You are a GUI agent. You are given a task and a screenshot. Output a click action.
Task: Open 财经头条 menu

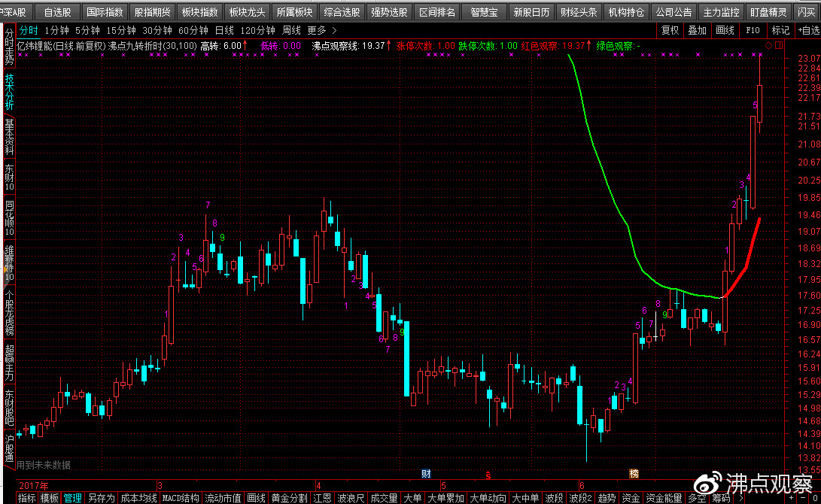coord(579,11)
